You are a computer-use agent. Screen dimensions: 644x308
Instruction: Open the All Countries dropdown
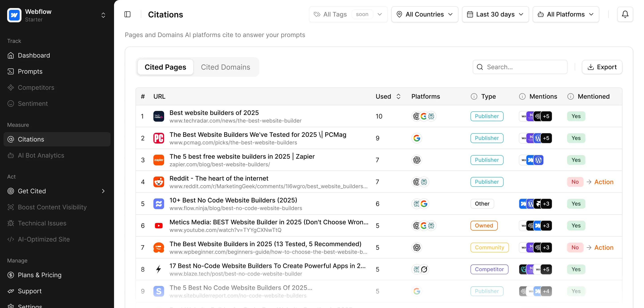[424, 14]
